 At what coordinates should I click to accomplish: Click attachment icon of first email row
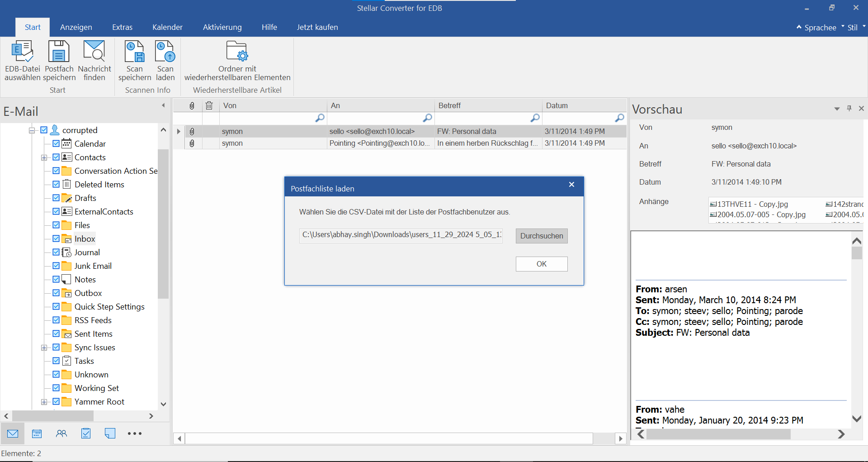(192, 131)
